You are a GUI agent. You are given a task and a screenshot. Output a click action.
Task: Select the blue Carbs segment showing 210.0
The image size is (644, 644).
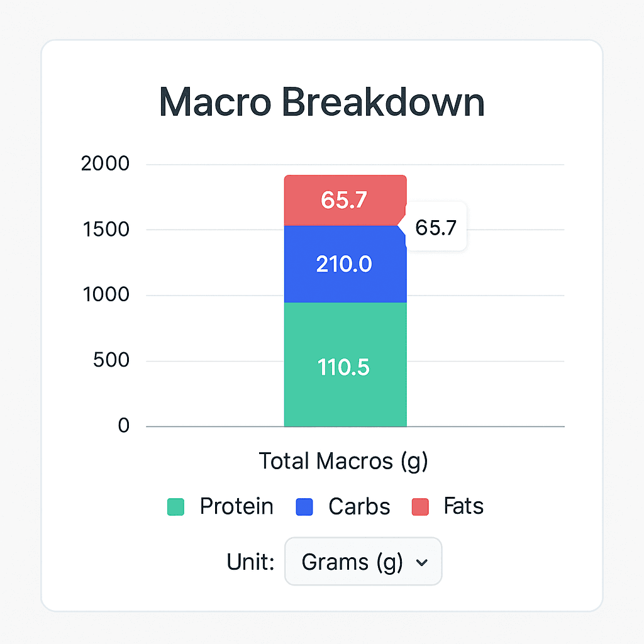click(345, 264)
